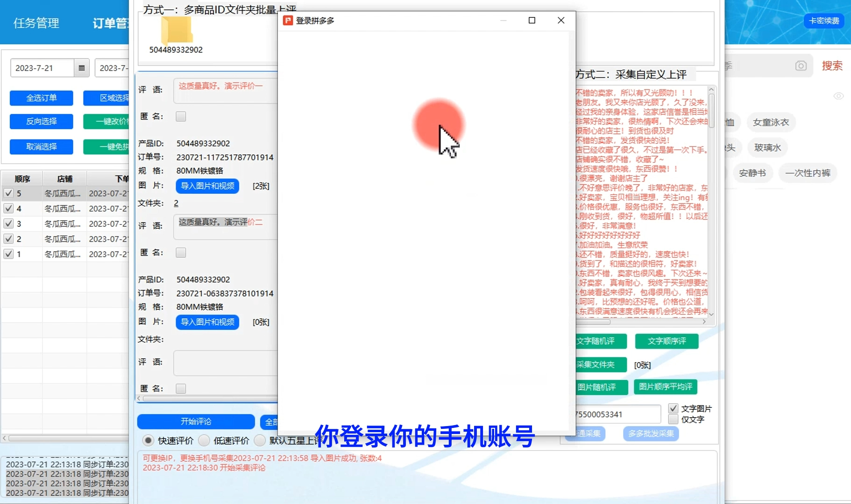The width and height of the screenshot is (851, 504).
Task: Select the 低速评价 radio button
Action: pyautogui.click(x=204, y=440)
